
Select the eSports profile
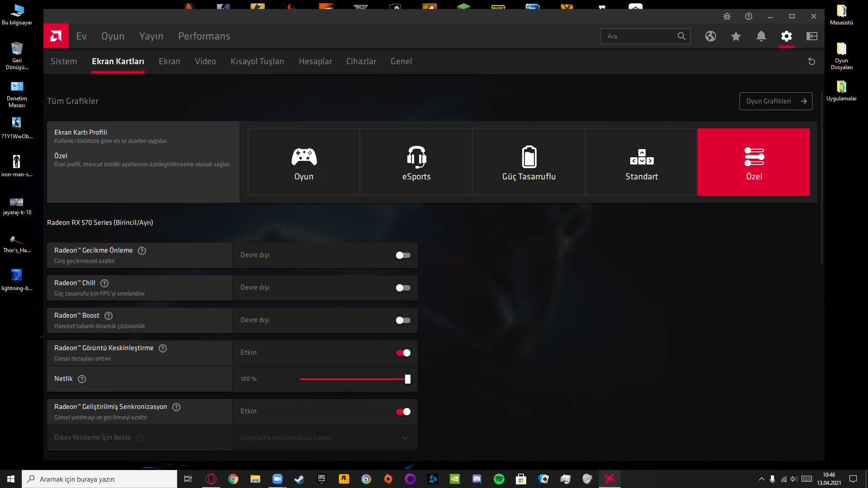(416, 162)
